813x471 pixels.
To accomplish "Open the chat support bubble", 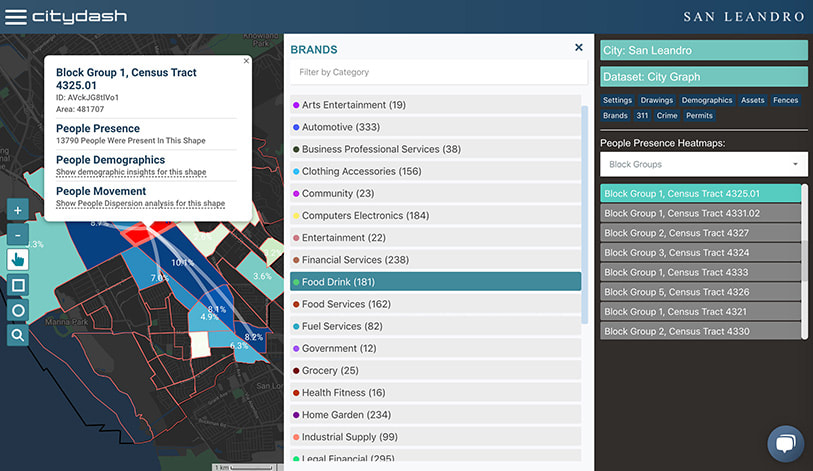I will (786, 444).
